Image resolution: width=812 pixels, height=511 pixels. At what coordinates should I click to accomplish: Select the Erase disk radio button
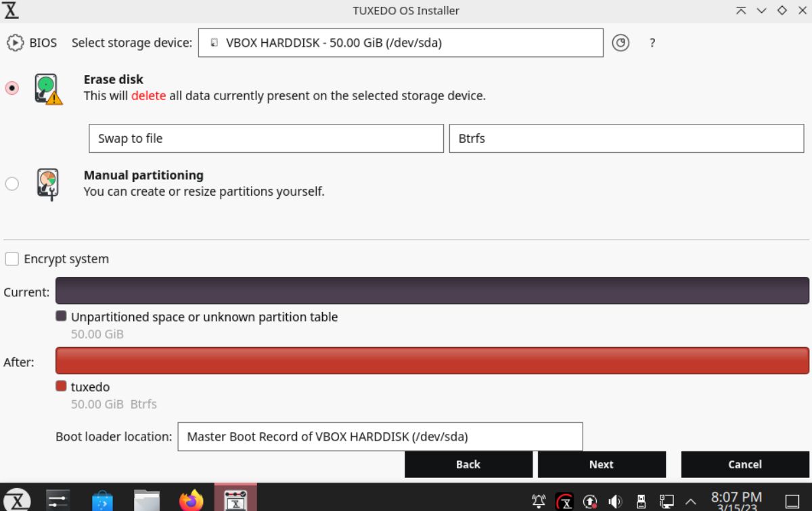tap(12, 87)
